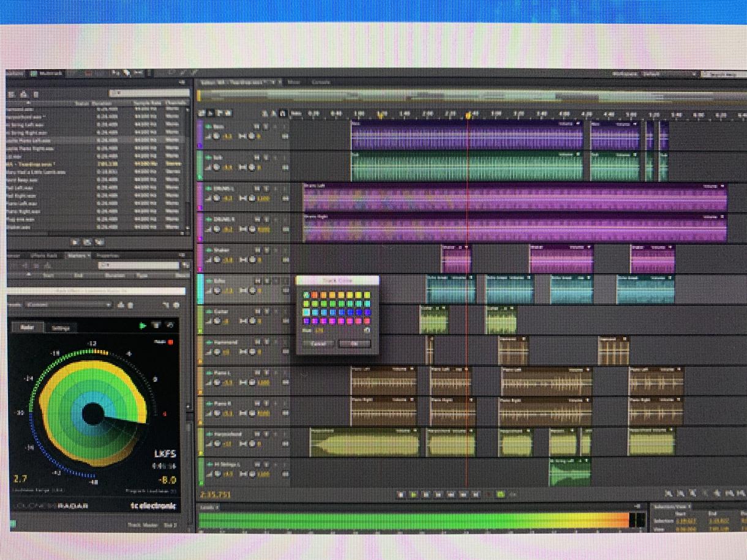Show Sends view in editor toolbar
The width and height of the screenshot is (747, 560).
219,113
